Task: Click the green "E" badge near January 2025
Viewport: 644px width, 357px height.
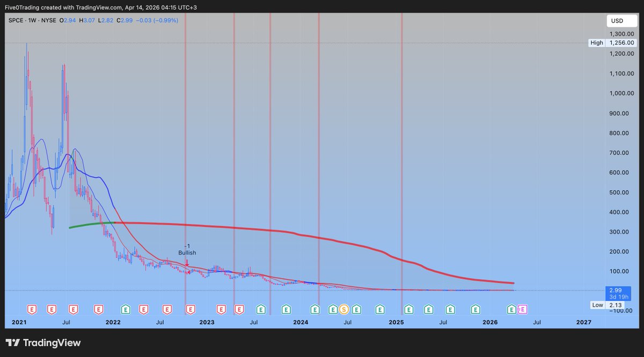Action: pyautogui.click(x=408, y=309)
